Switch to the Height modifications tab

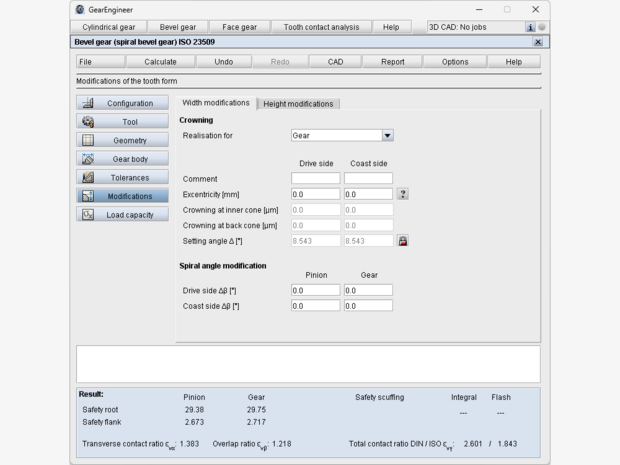click(299, 104)
